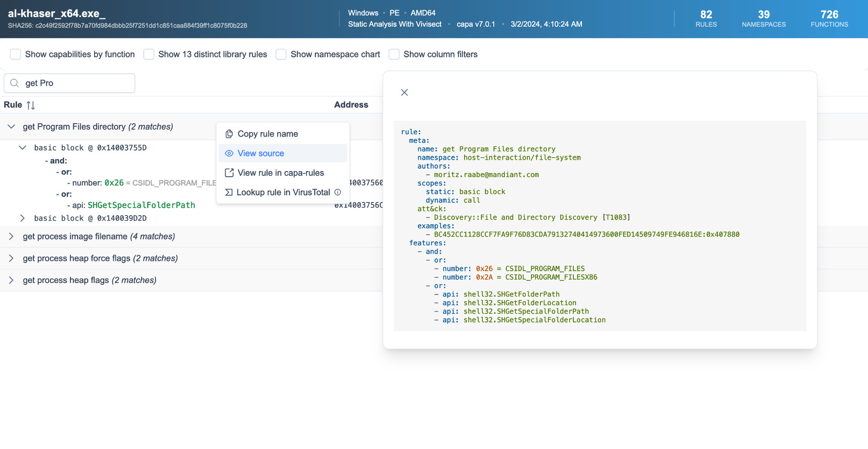Expand get process heap flags rule
Image resolution: width=868 pixels, height=449 pixels.
(11, 280)
